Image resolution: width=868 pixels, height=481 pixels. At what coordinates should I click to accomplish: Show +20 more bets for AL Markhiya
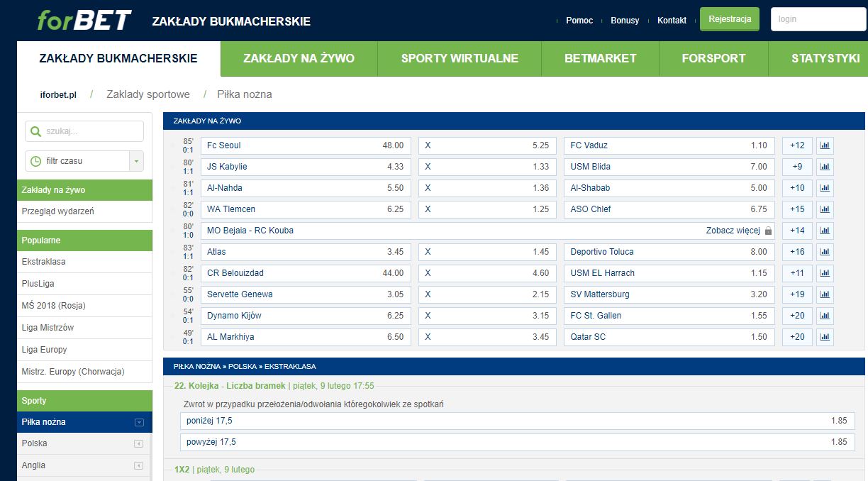pyautogui.click(x=797, y=337)
